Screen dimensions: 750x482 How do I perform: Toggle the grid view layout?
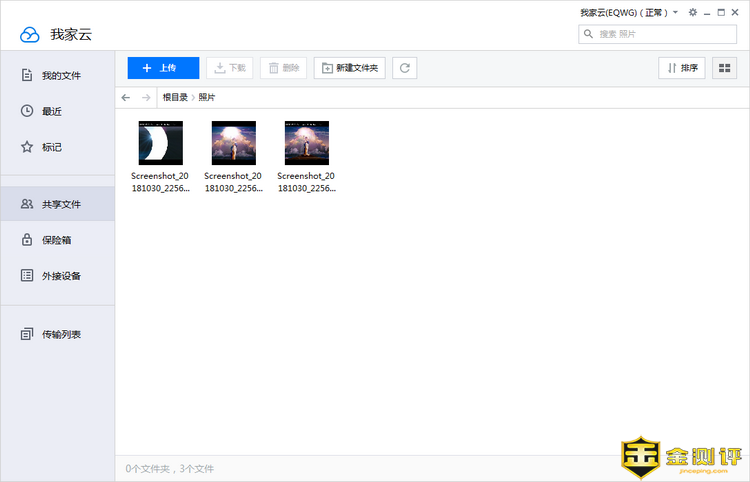(723, 68)
